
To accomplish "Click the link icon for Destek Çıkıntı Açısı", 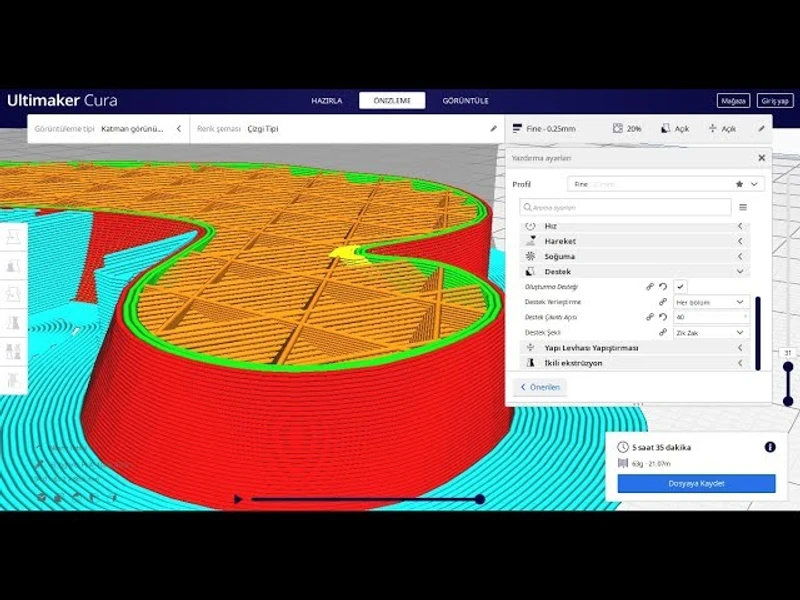I will pos(650,317).
